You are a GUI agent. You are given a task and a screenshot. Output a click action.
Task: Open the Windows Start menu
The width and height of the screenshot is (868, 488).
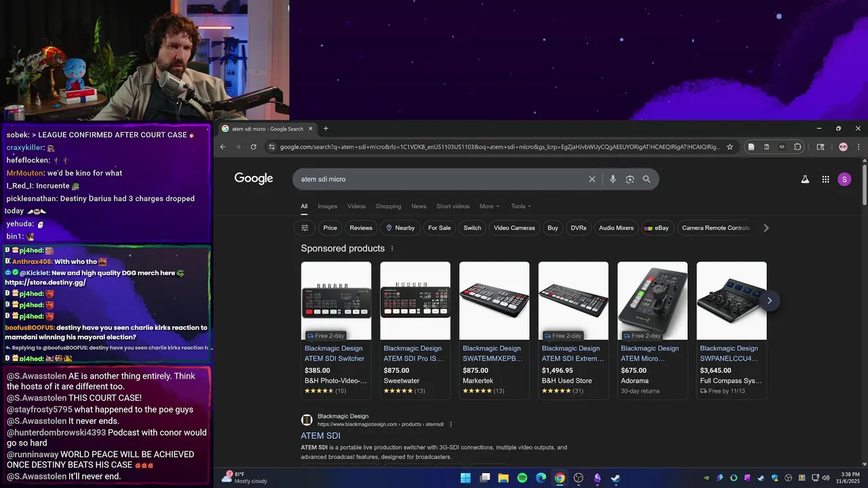(465, 478)
